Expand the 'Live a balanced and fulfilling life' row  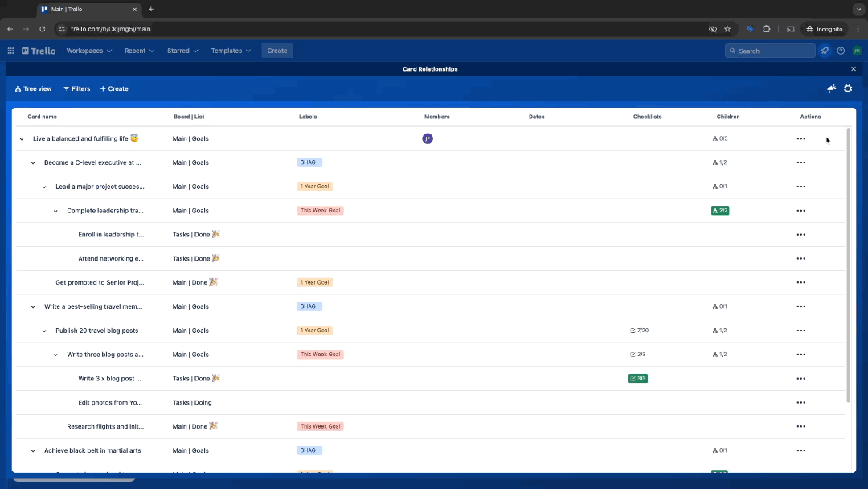tap(22, 138)
